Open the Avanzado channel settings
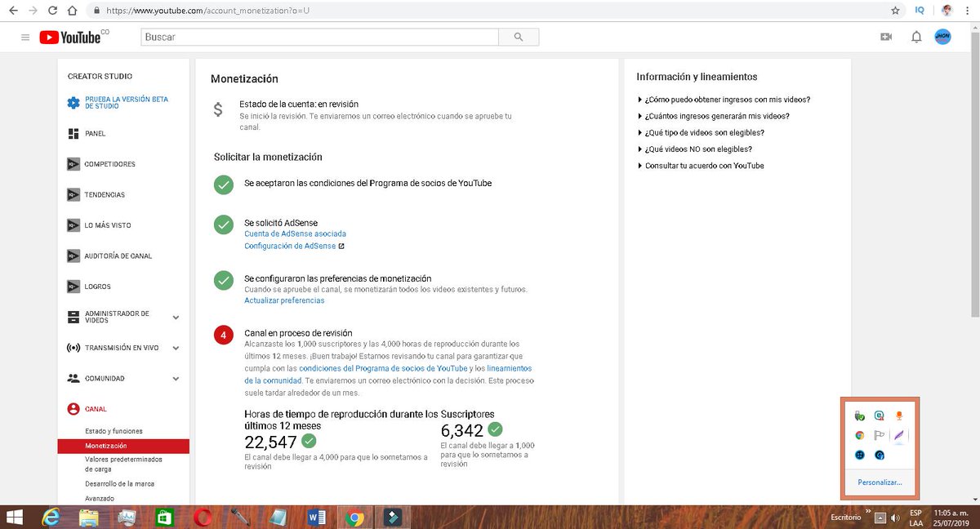This screenshot has height=529, width=980. [100, 498]
